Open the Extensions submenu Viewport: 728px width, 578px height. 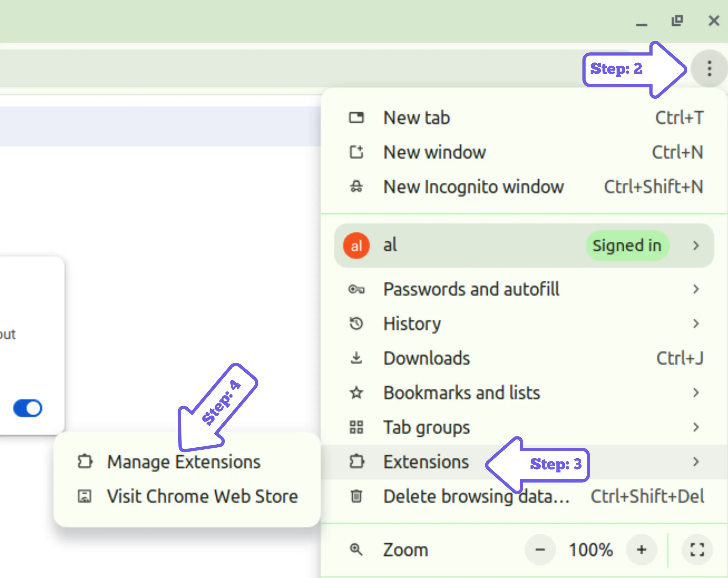pos(426,462)
